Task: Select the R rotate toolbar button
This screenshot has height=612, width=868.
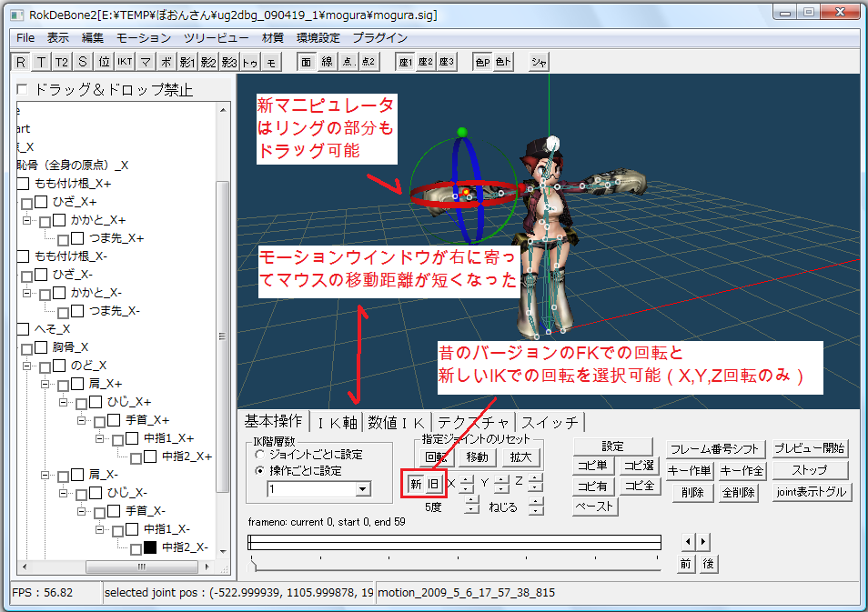Action: [20, 62]
